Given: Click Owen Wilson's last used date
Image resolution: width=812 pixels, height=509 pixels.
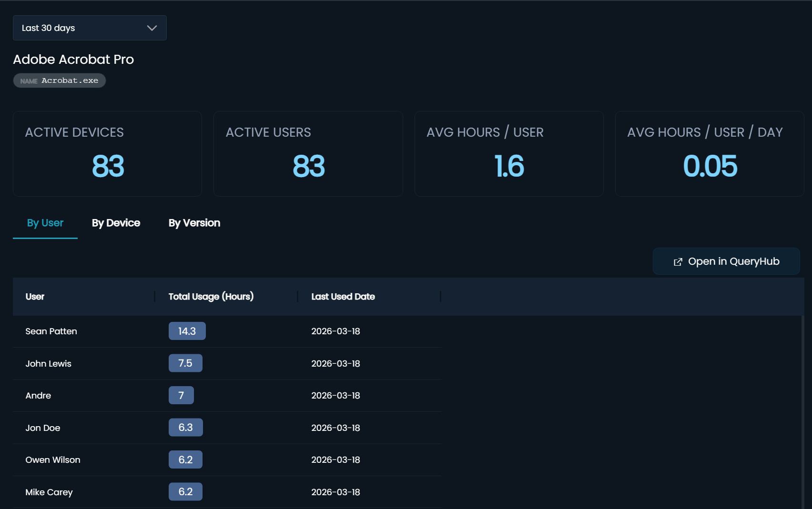Looking at the screenshot, I should pyautogui.click(x=336, y=460).
